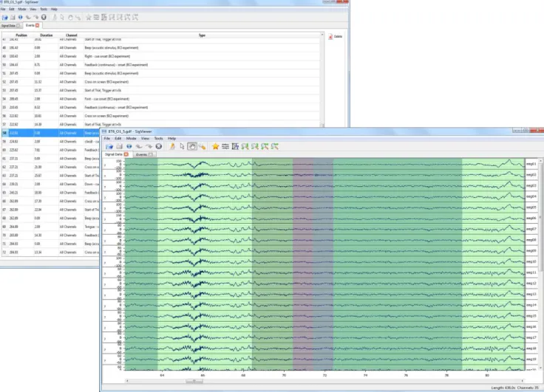Sort events by Position column header
Viewport: 544px width, 392px height.
click(21, 35)
